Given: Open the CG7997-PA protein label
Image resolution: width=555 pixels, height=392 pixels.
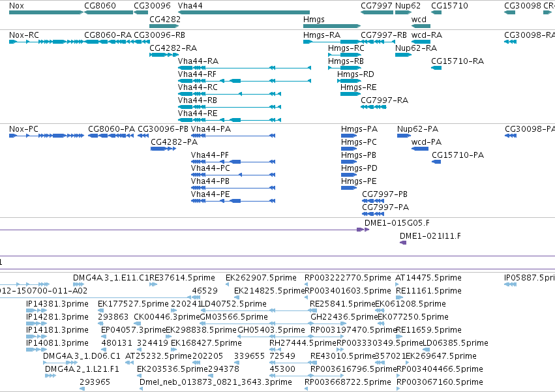Looking at the screenshot, I should pyautogui.click(x=385, y=208).
